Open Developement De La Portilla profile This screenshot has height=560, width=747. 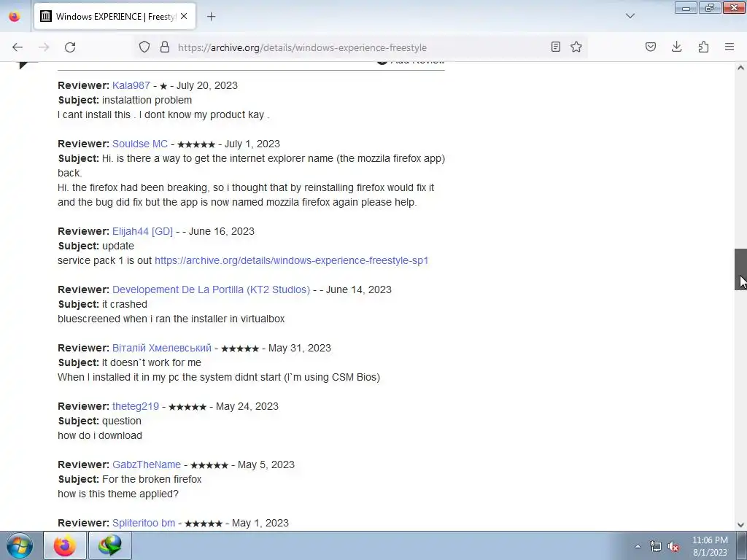[x=211, y=289]
